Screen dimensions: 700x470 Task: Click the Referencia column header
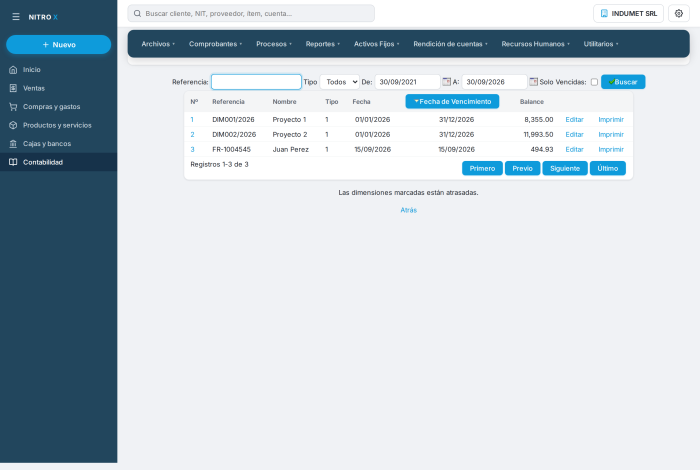[x=228, y=102]
